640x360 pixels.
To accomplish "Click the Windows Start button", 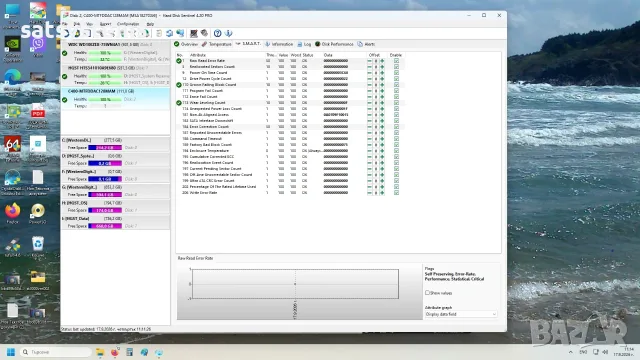I will [11, 352].
